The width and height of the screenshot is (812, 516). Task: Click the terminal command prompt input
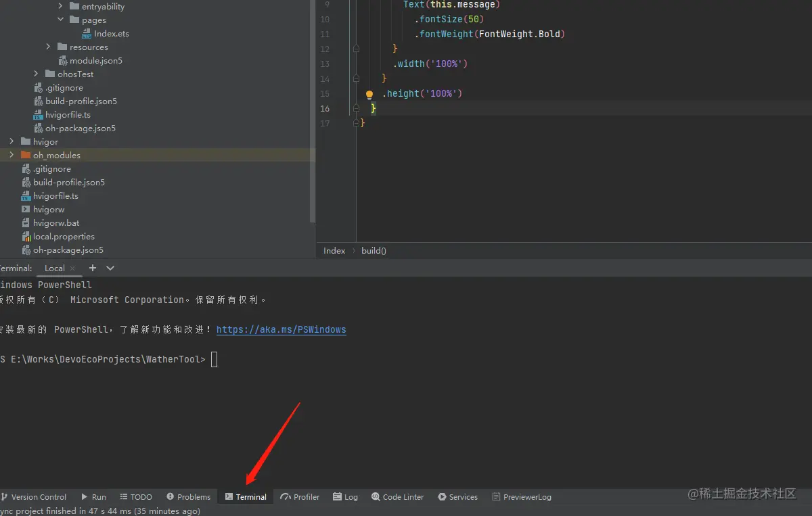(215, 360)
